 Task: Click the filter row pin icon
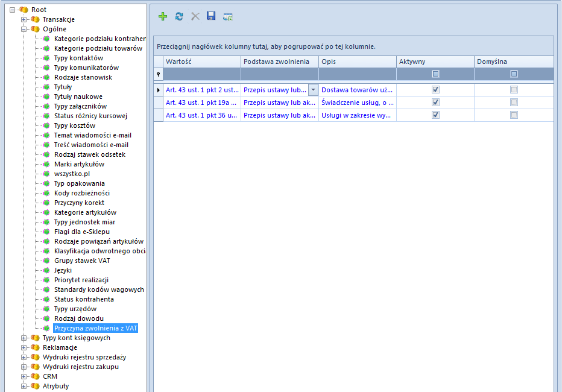159,74
